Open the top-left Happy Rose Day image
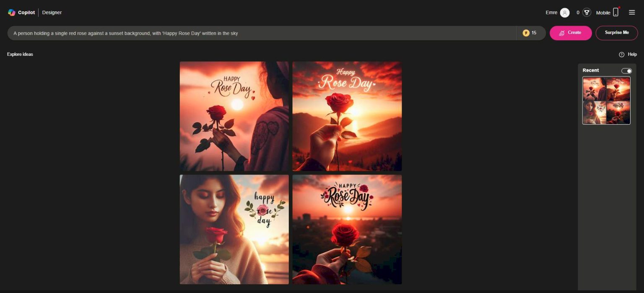The height and width of the screenshot is (293, 644). coord(234,116)
